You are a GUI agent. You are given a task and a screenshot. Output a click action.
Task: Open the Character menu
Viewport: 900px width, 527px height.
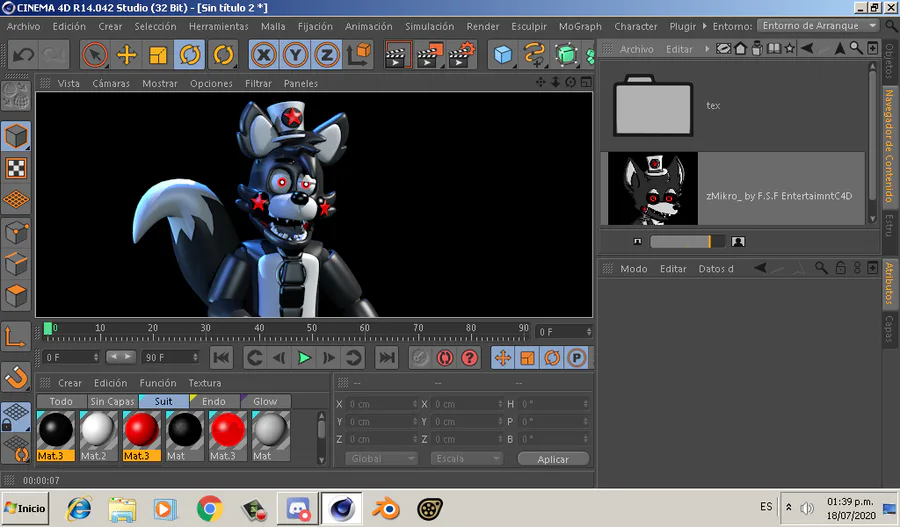(x=636, y=26)
